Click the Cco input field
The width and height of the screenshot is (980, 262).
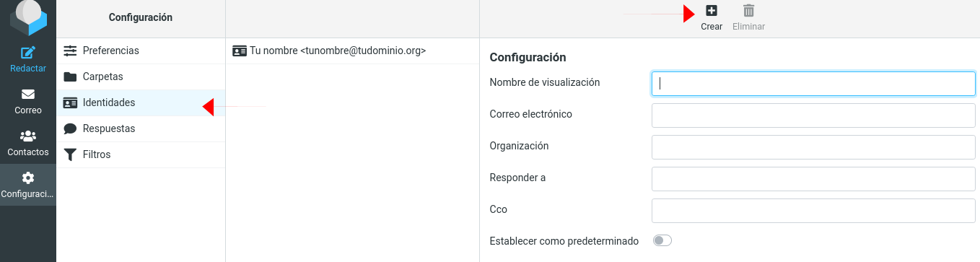click(x=813, y=210)
